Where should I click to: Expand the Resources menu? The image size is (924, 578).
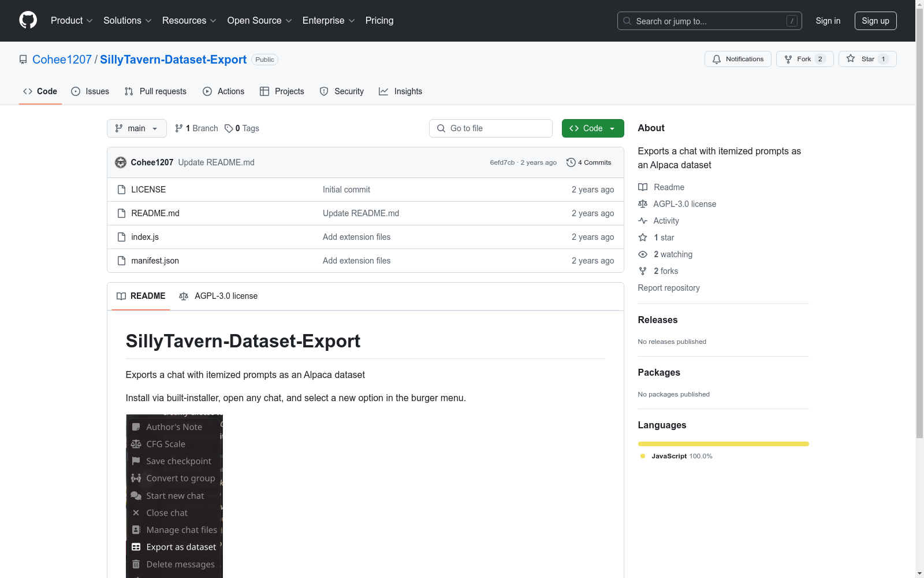(189, 20)
